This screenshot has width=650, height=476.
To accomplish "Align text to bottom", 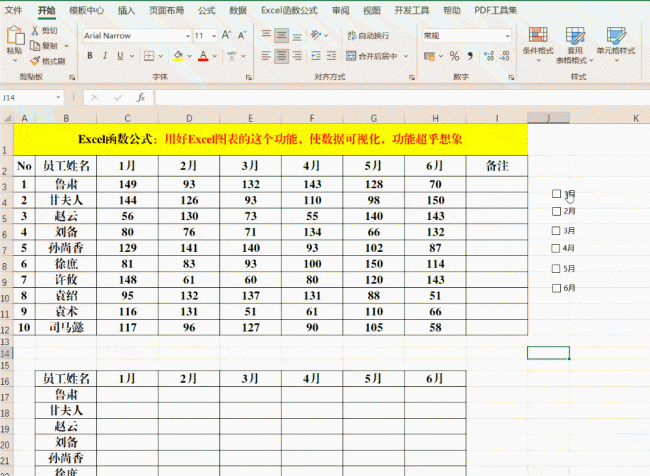I will 297,35.
